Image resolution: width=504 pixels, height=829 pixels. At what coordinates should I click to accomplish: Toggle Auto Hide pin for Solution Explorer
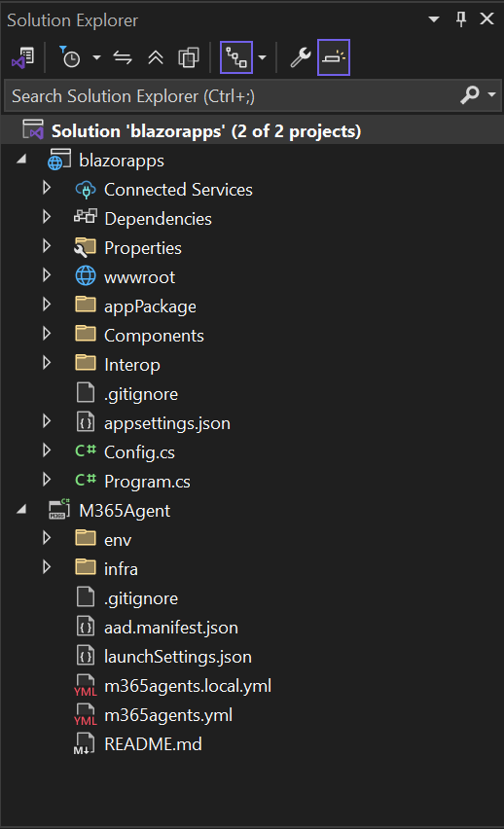[x=461, y=19]
